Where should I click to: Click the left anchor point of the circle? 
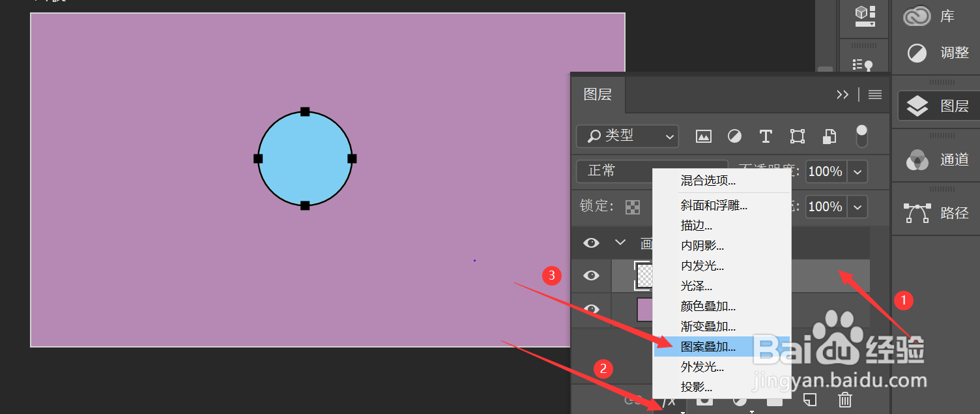pyautogui.click(x=258, y=158)
